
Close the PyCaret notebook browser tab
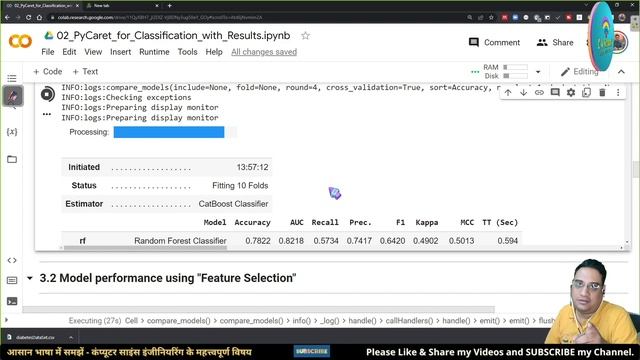[77, 6]
